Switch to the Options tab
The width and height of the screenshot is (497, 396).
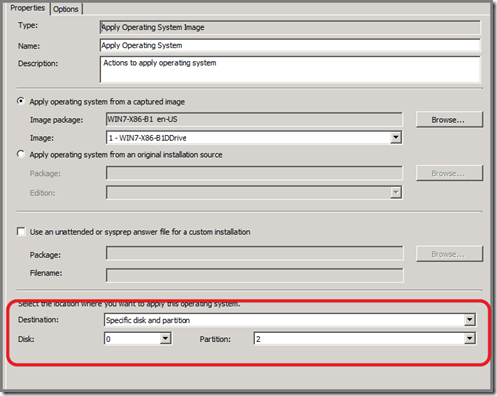point(66,9)
